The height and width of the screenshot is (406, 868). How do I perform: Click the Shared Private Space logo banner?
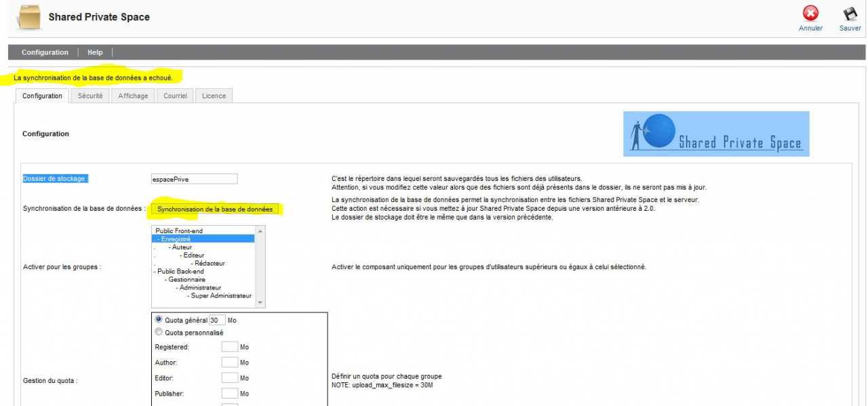716,134
